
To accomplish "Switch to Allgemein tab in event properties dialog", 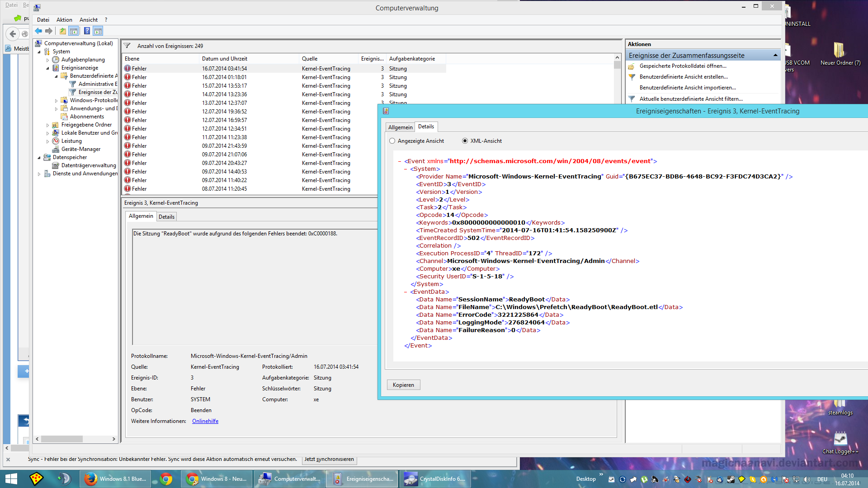I will 400,127.
